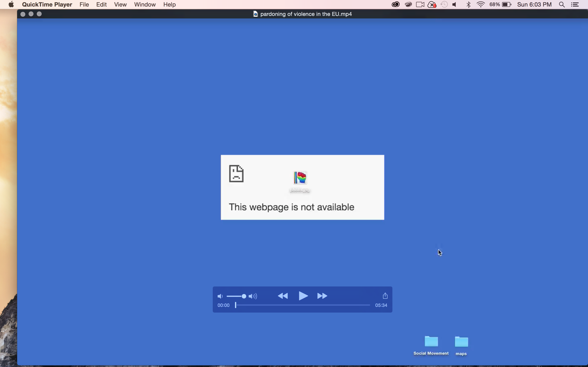588x367 pixels.
Task: Open the Edit menu
Action: tap(101, 5)
